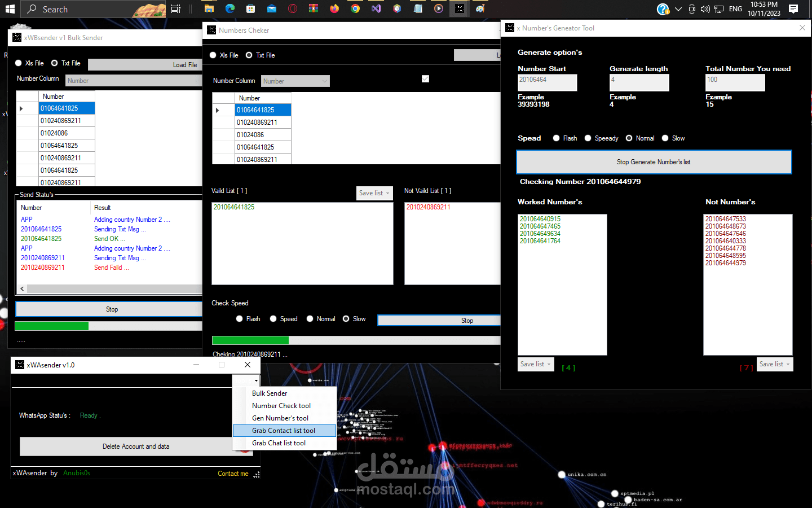
Task: Click the Numbers Cheker green progress bar
Action: pyautogui.click(x=250, y=340)
